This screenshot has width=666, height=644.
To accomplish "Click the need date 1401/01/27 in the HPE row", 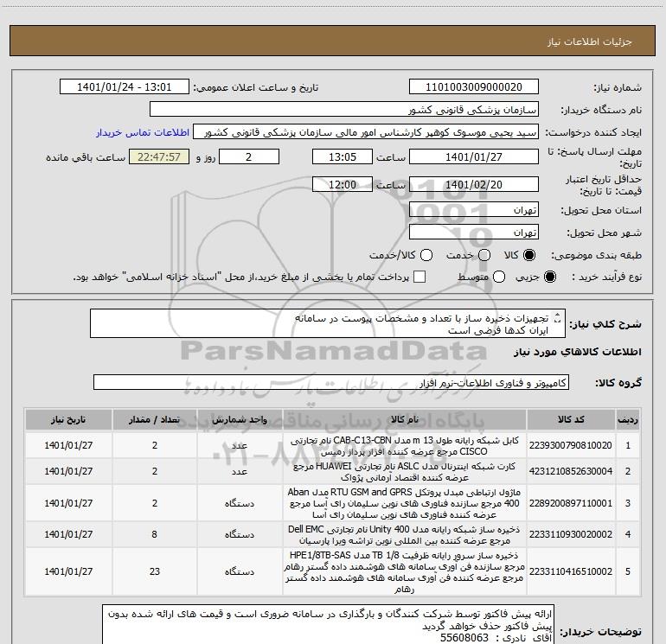I will [x=68, y=571].
